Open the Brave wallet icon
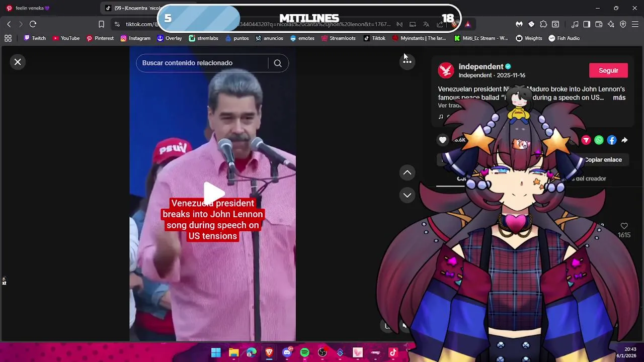 pyautogui.click(x=599, y=24)
